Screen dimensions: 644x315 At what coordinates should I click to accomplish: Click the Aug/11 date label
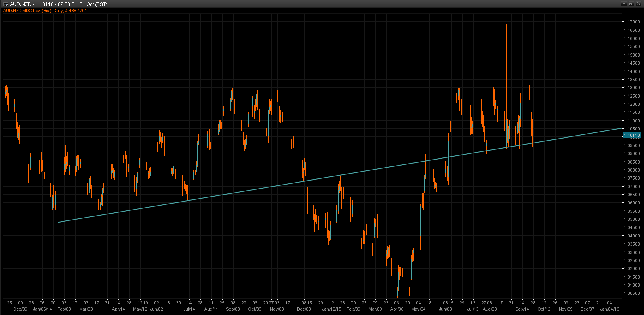[x=211, y=309]
